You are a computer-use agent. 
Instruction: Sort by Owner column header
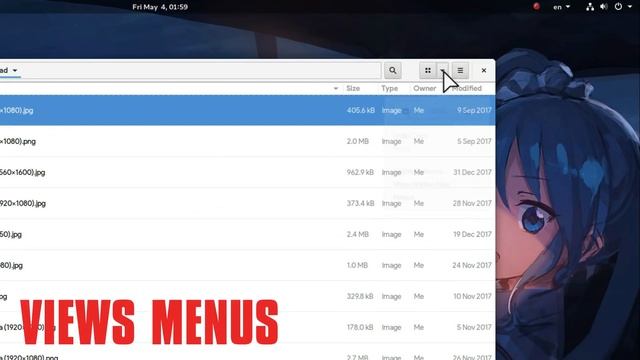(424, 89)
